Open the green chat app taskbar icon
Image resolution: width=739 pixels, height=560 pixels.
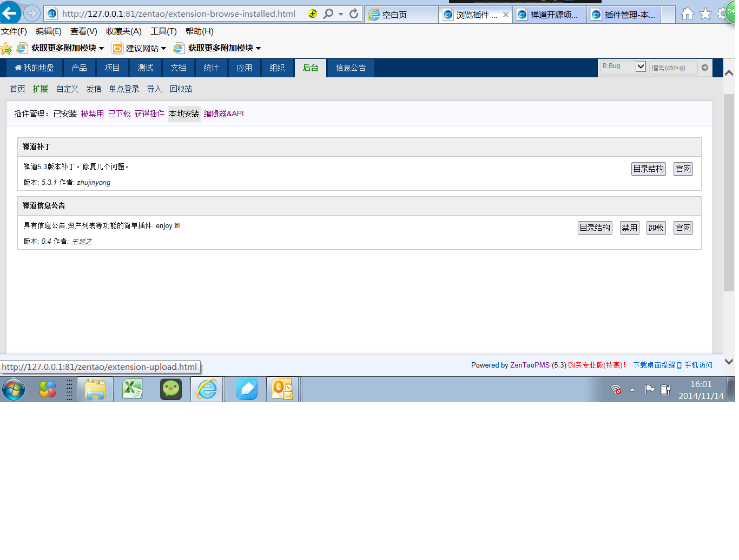click(x=171, y=389)
